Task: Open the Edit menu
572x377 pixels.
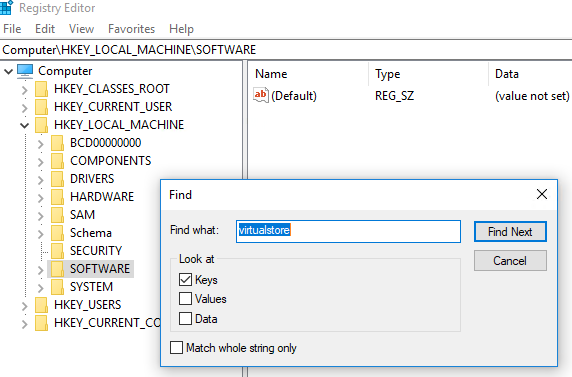Action: (x=45, y=29)
